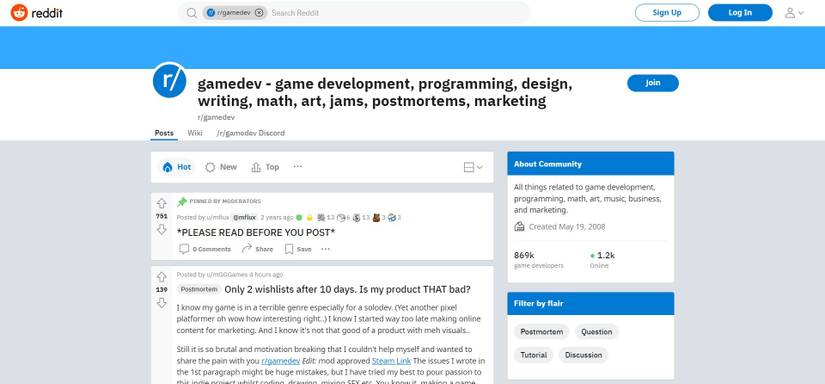This screenshot has width=825, height=384.
Task: Click the gamedev community avatar icon
Action: coord(169,80)
